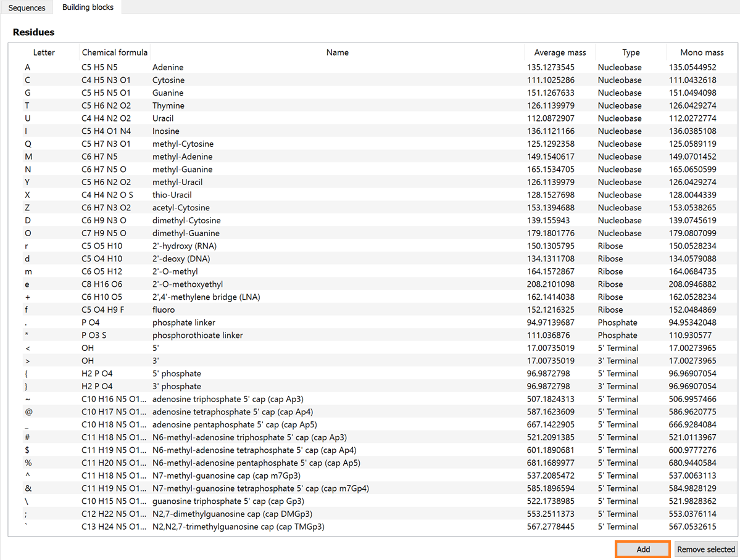Select the N7-methyl-guanosine cap row

[247, 476]
